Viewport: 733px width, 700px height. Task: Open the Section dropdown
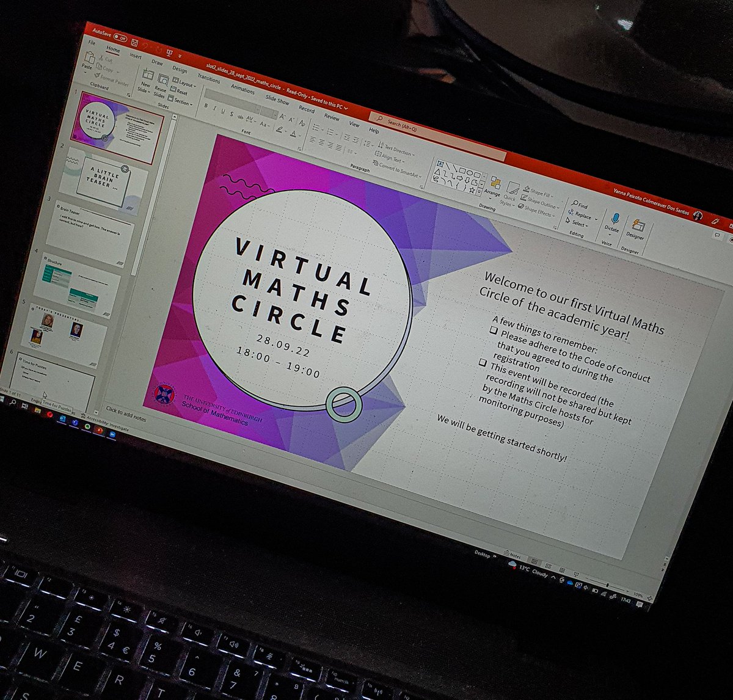[180, 101]
